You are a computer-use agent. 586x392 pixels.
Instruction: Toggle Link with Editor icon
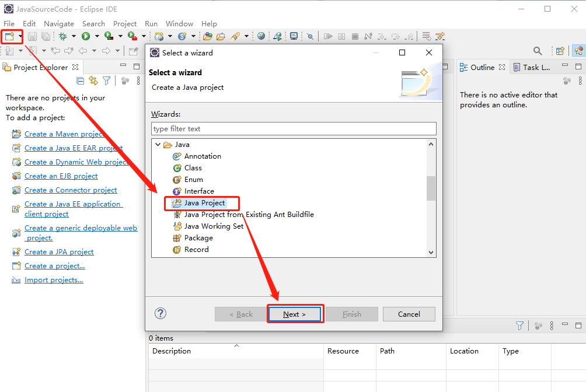pyautogui.click(x=93, y=80)
